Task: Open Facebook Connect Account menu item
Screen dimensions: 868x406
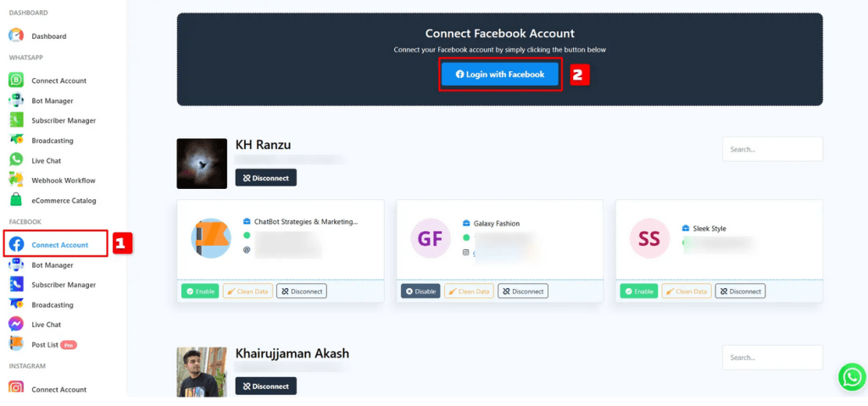Action: pyautogui.click(x=59, y=245)
